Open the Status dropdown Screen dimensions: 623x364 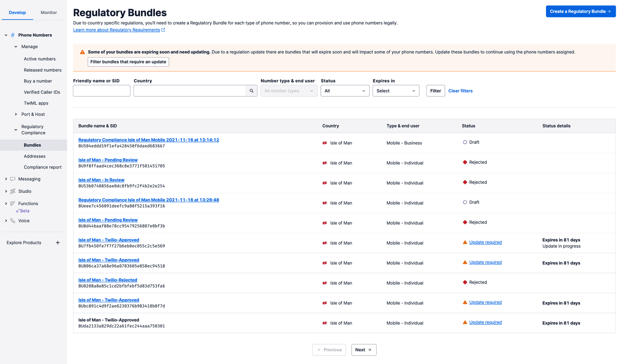coord(345,91)
